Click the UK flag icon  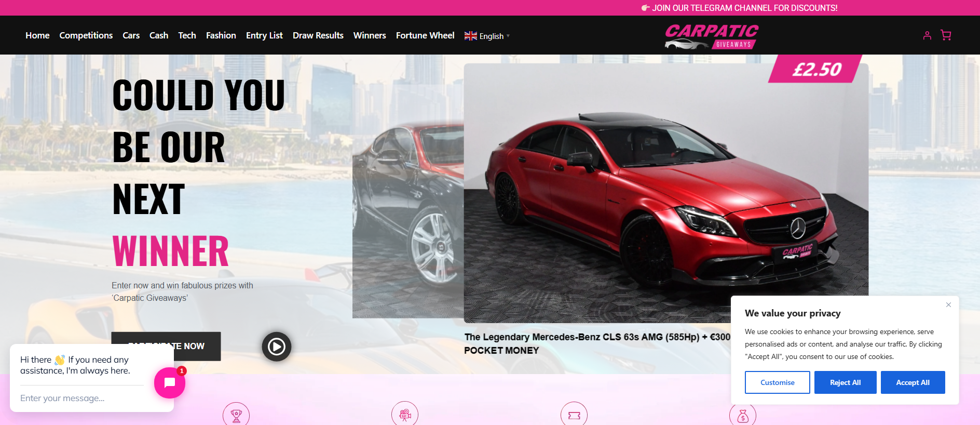coord(471,36)
